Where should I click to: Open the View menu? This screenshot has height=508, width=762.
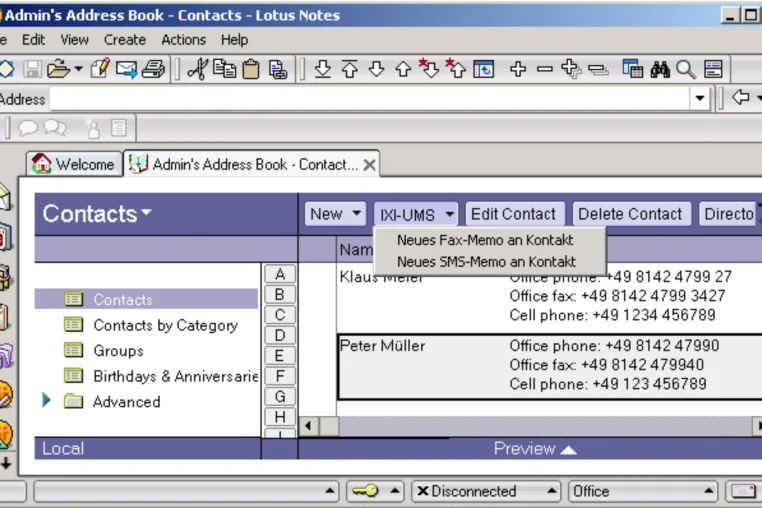(74, 40)
